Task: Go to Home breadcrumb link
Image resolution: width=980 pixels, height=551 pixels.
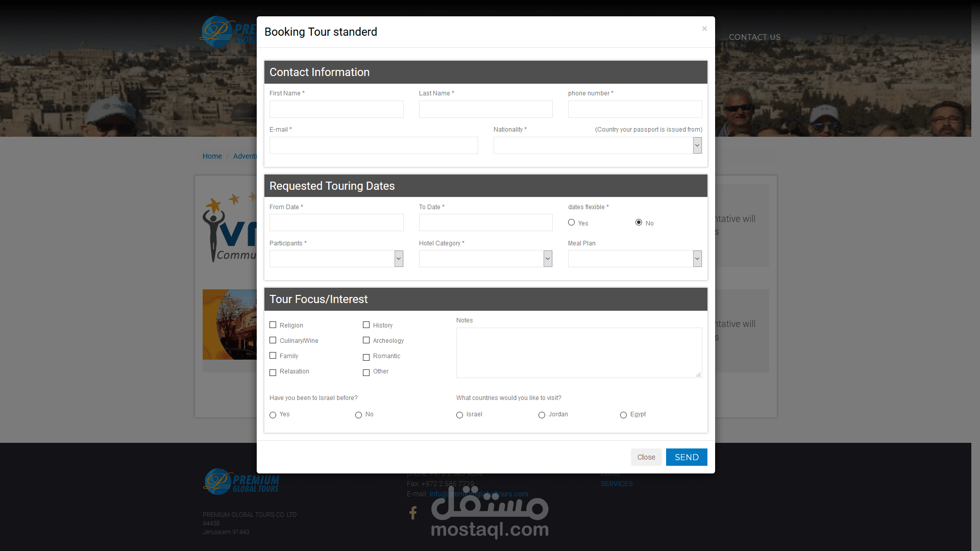Action: click(x=212, y=156)
